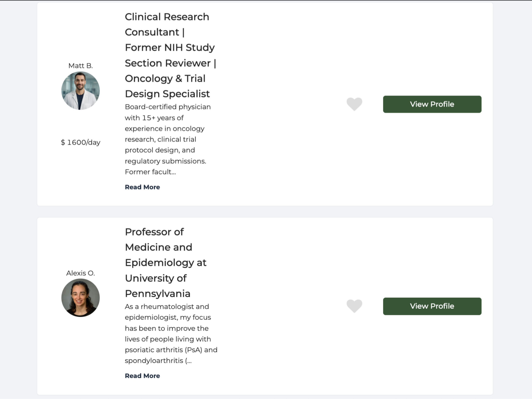Click the $ 1600/day rate
532x399 pixels.
81,142
